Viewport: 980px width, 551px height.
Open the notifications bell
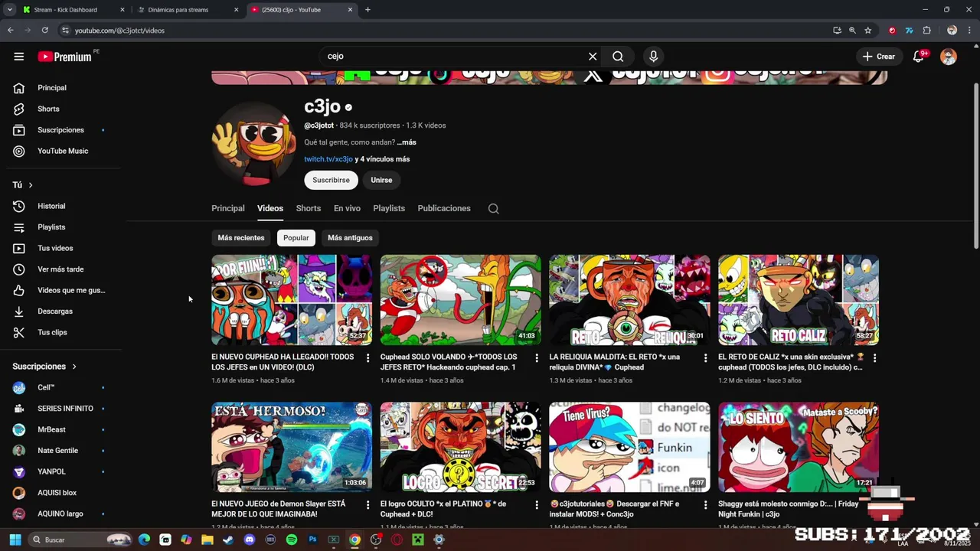(918, 57)
